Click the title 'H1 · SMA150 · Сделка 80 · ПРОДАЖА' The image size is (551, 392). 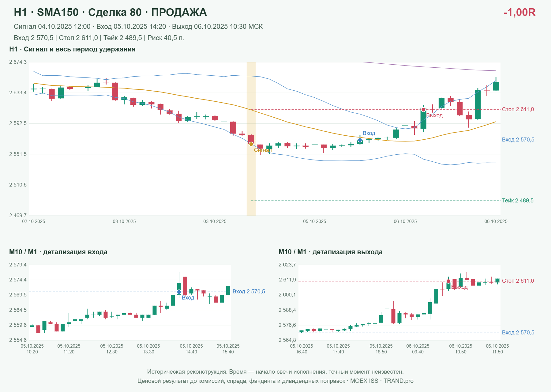pos(110,12)
